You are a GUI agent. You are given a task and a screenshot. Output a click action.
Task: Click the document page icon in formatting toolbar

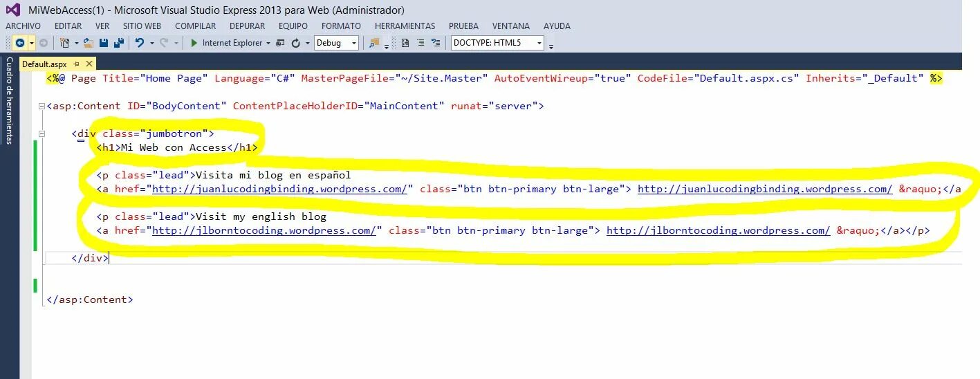tap(405, 43)
